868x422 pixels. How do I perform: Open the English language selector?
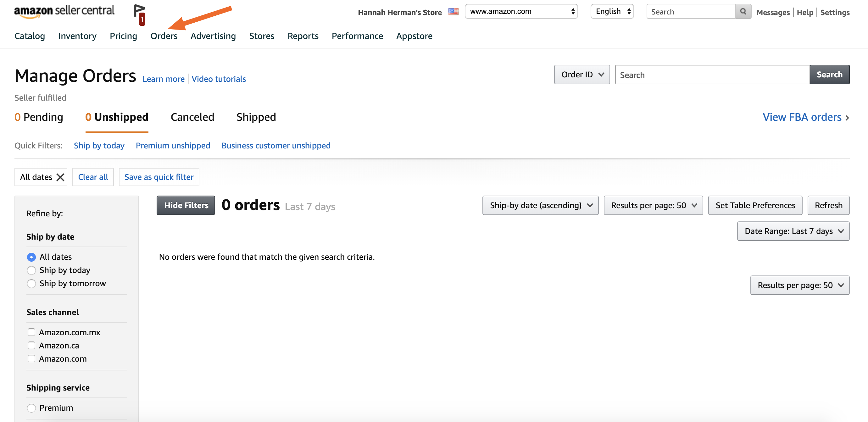(612, 11)
